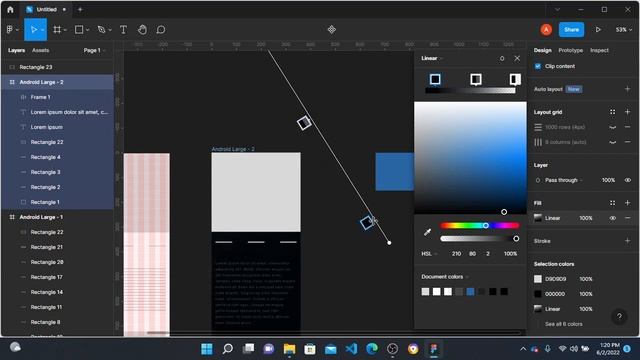Image resolution: width=640 pixels, height=360 pixels.
Task: Close the Linear color picker panel
Action: [517, 58]
